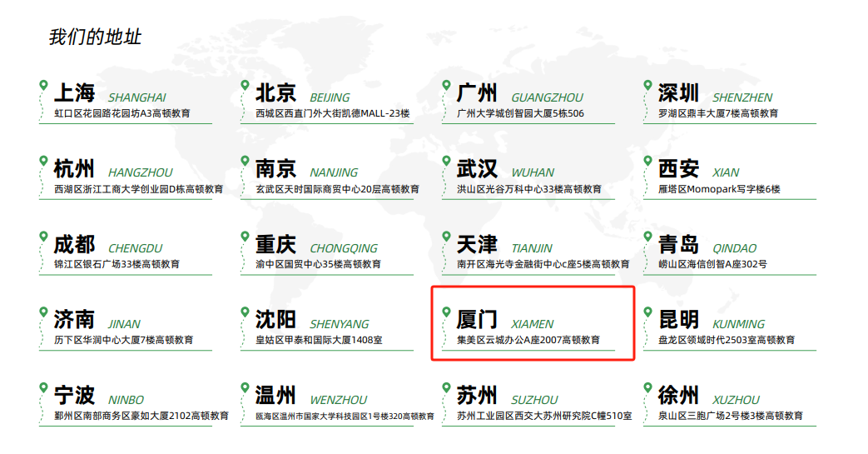Click the NINBO pinyin label
Screen dimensions: 868x454
126,400
